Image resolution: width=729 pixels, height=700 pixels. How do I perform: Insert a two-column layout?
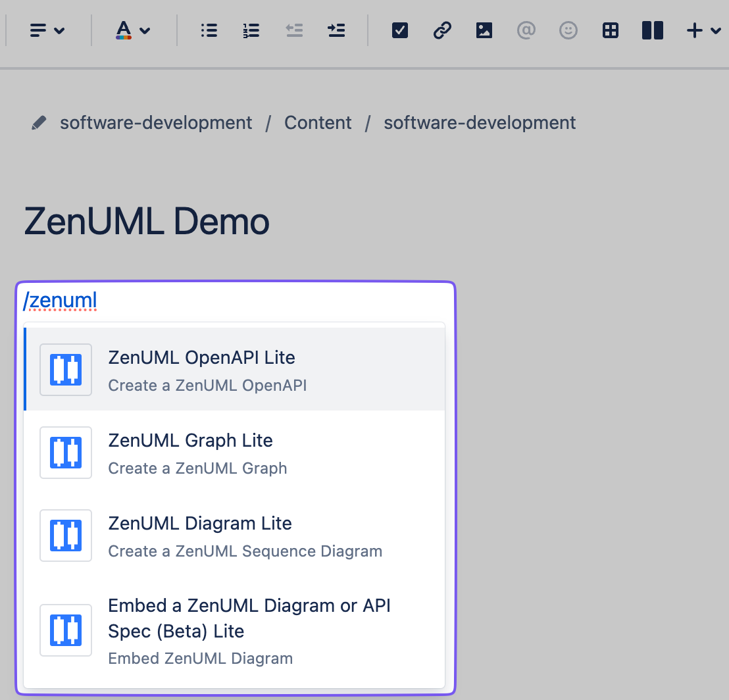coord(652,30)
